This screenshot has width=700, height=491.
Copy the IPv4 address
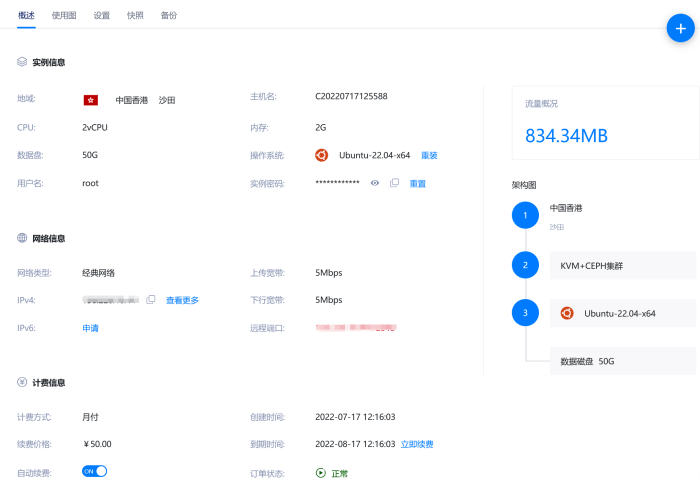click(151, 300)
